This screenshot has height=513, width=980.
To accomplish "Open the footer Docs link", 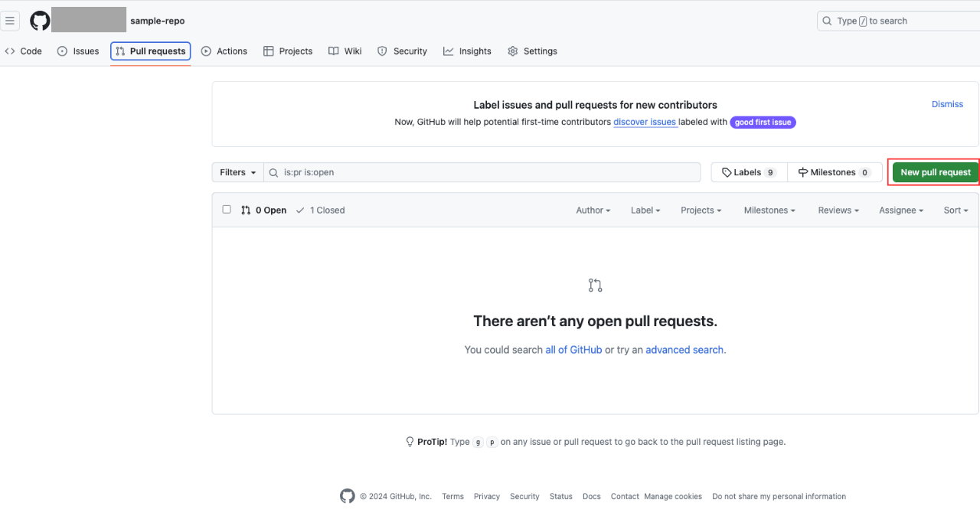I will click(x=591, y=496).
